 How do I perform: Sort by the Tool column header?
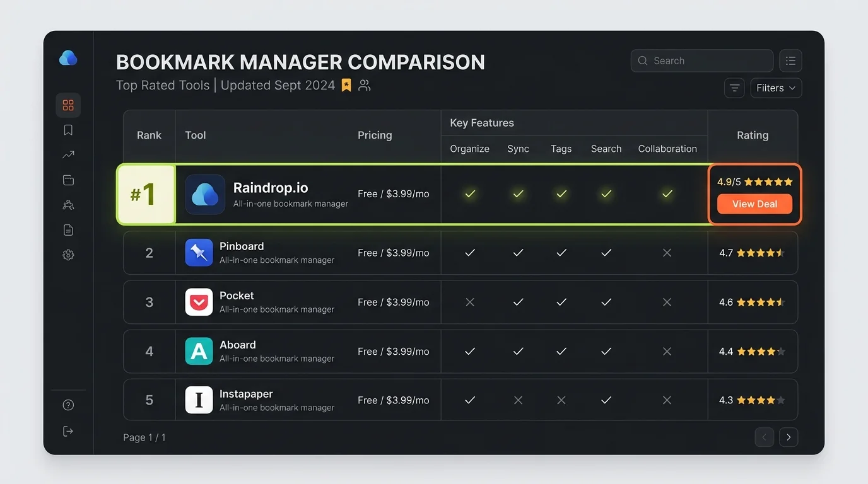196,135
